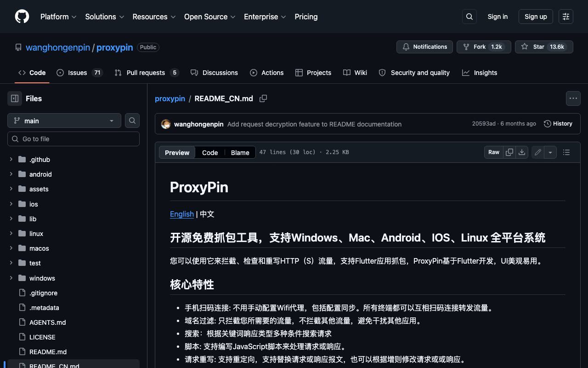Open the main branch selector
The height and width of the screenshot is (368, 588).
click(x=64, y=121)
